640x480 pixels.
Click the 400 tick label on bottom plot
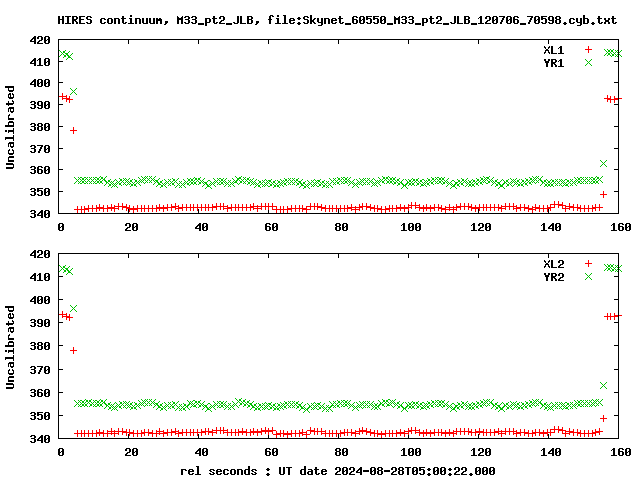(x=40, y=300)
